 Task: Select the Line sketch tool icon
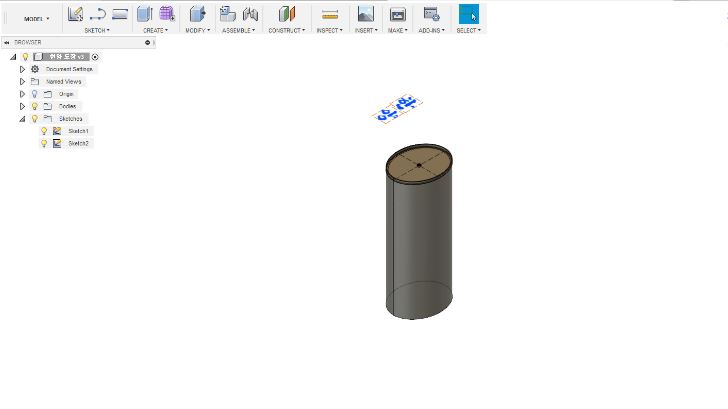click(98, 14)
